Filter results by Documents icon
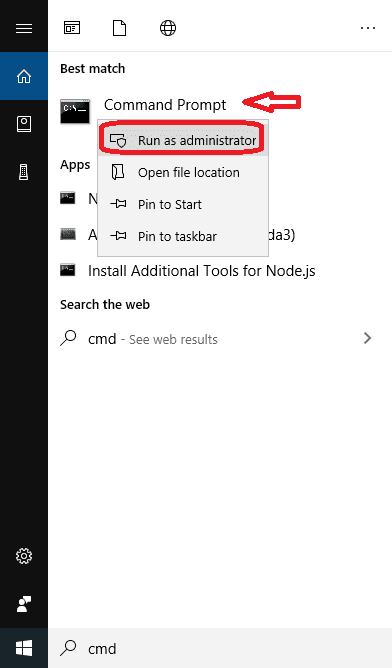 pyautogui.click(x=119, y=28)
